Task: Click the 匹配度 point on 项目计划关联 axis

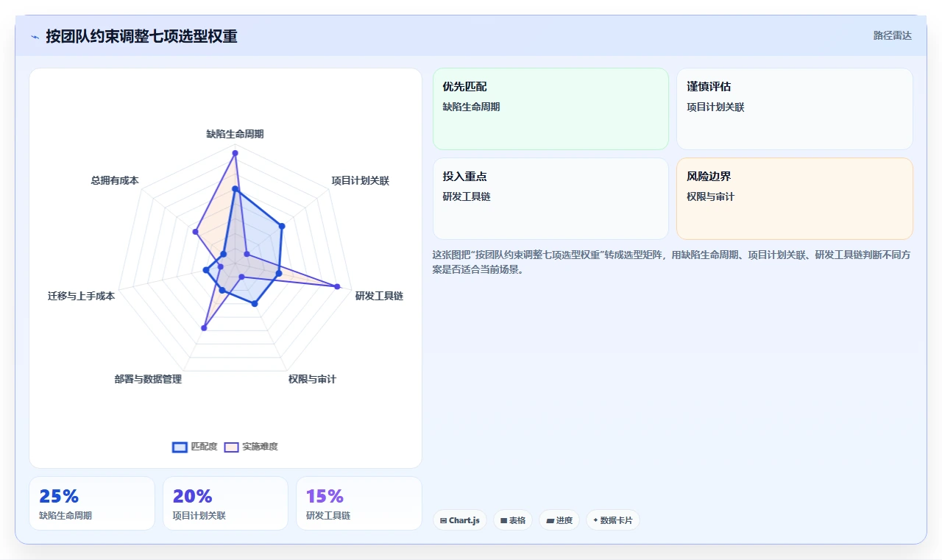Action: pyautogui.click(x=281, y=226)
